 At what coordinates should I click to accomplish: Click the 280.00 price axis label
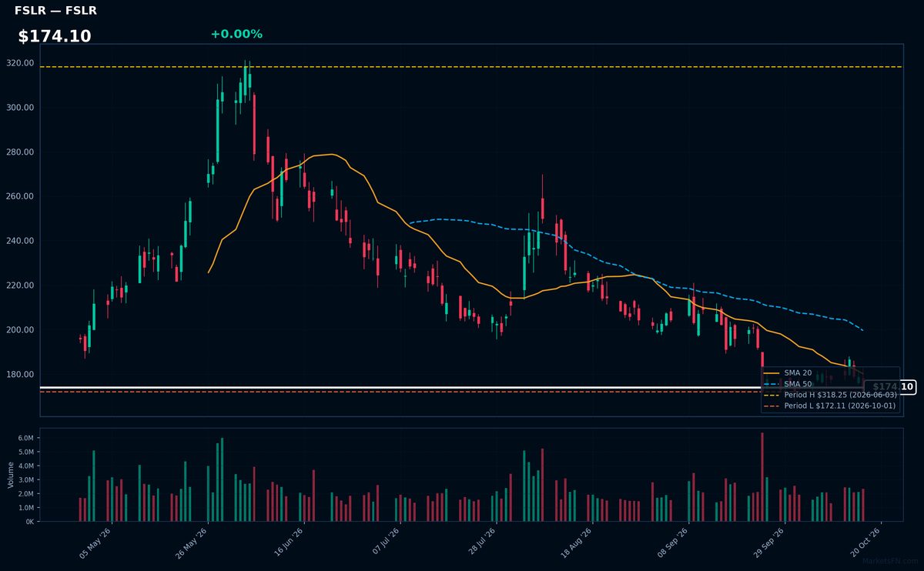click(20, 152)
